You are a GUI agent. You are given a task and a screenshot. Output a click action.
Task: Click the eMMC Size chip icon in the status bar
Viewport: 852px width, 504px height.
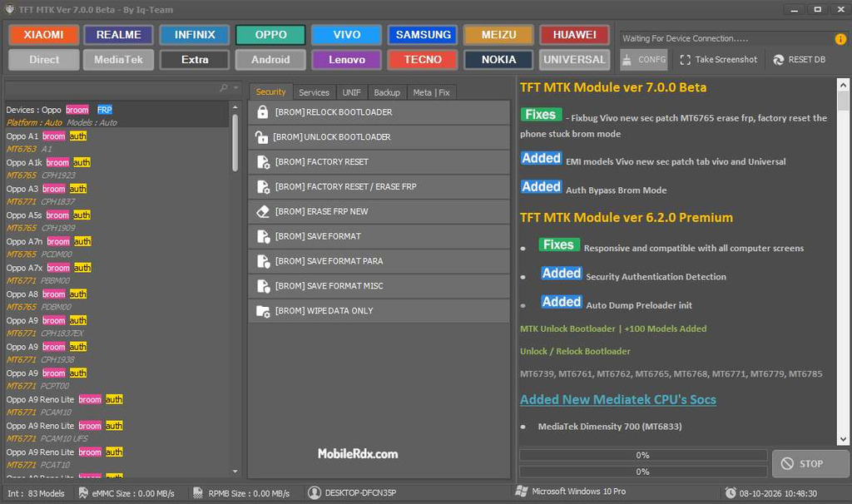tap(83, 492)
